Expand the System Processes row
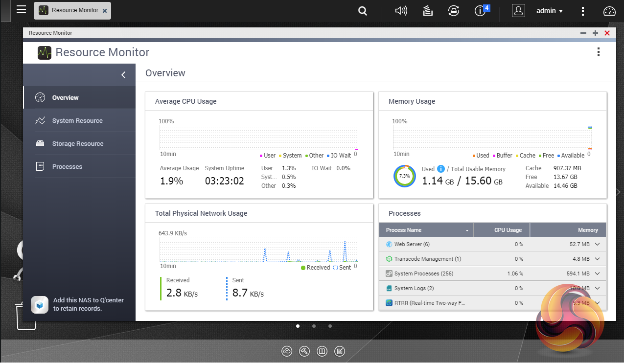 coord(598,273)
